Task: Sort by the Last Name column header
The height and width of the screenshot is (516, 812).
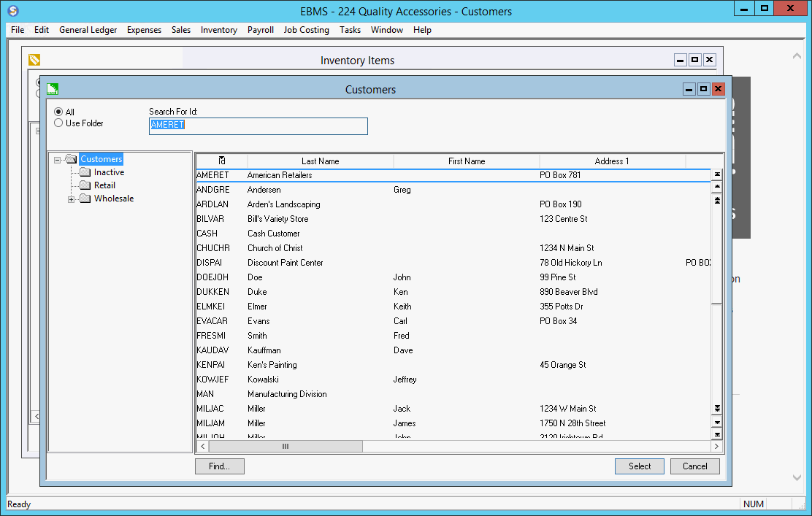Action: [320, 161]
